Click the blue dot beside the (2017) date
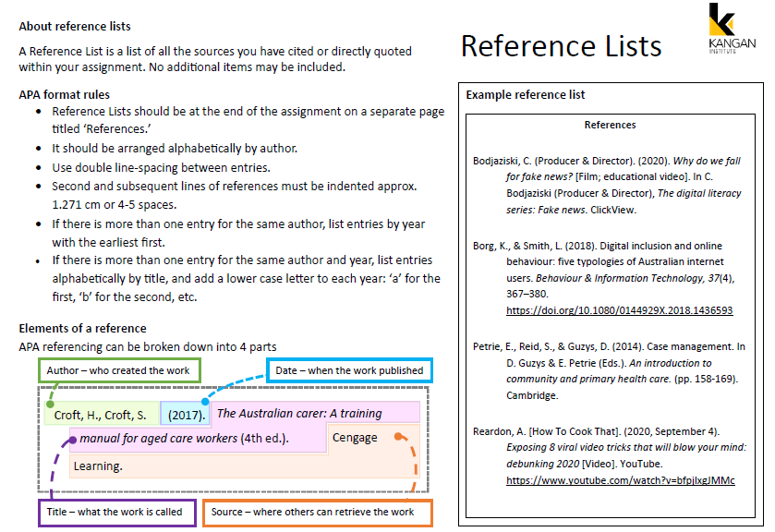Viewport: 775px width, 532px height. coord(205,404)
